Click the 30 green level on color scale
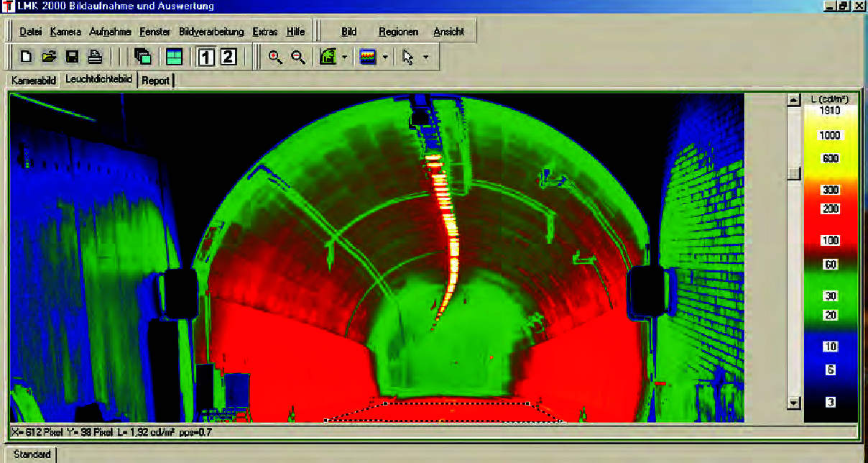 831,296
